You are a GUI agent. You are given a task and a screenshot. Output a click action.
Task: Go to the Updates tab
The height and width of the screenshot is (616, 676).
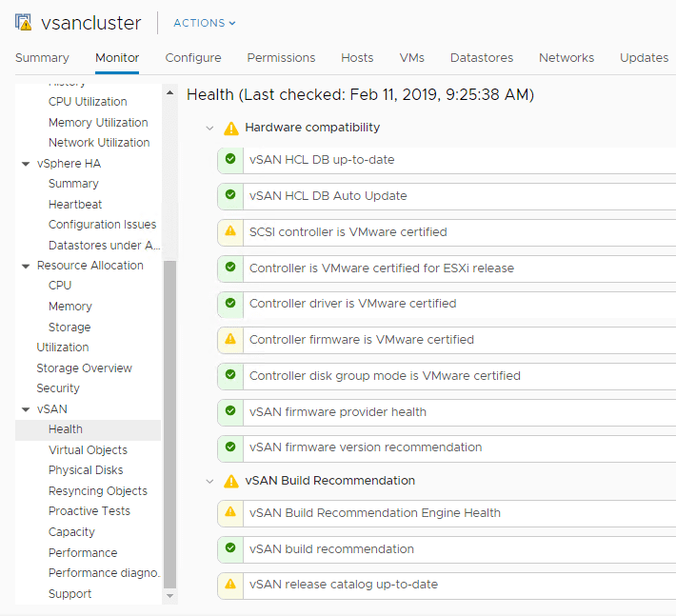(644, 58)
